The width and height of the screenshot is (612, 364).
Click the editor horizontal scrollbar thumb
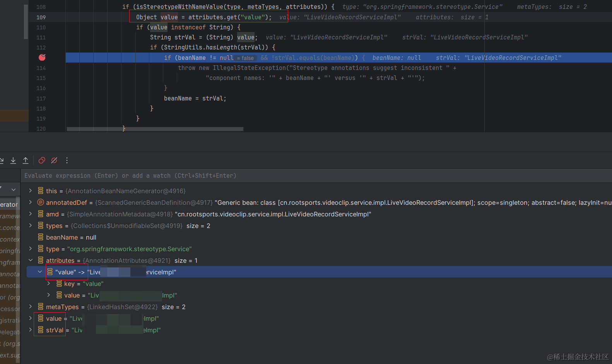155,129
